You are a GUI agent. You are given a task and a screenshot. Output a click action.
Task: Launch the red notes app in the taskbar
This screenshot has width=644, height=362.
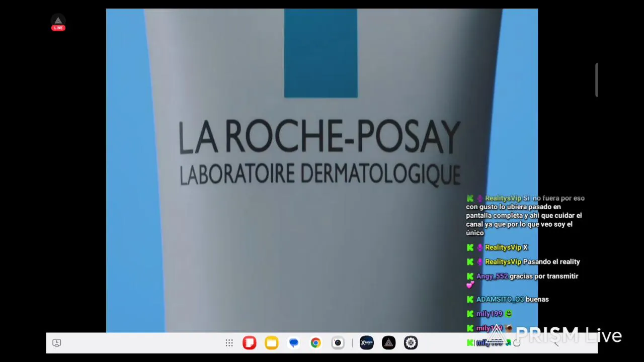[250, 343]
